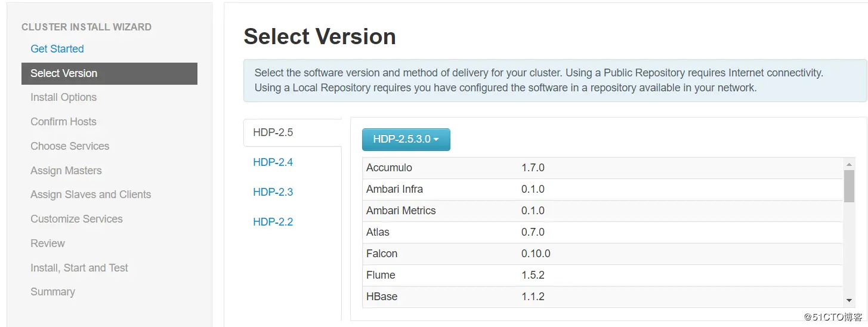Screen dimensions: 868x327
Task: Switch to the HDP-2.5 tab
Action: [x=273, y=132]
